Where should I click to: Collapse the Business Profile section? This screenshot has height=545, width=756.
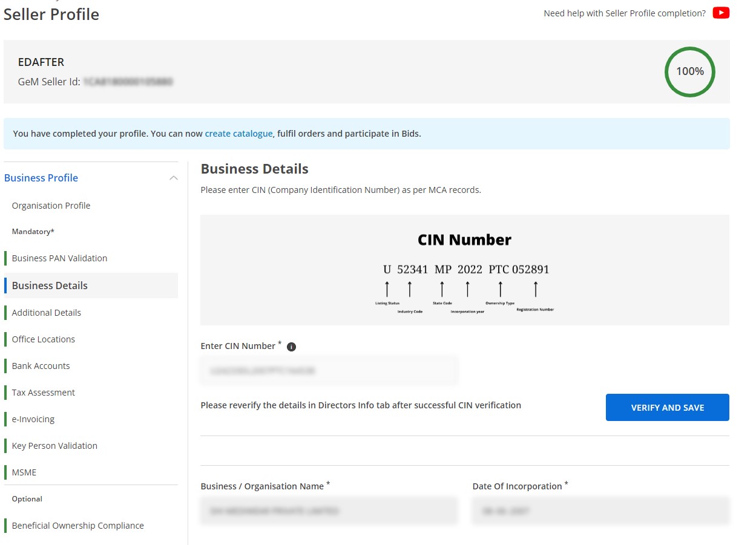click(174, 177)
